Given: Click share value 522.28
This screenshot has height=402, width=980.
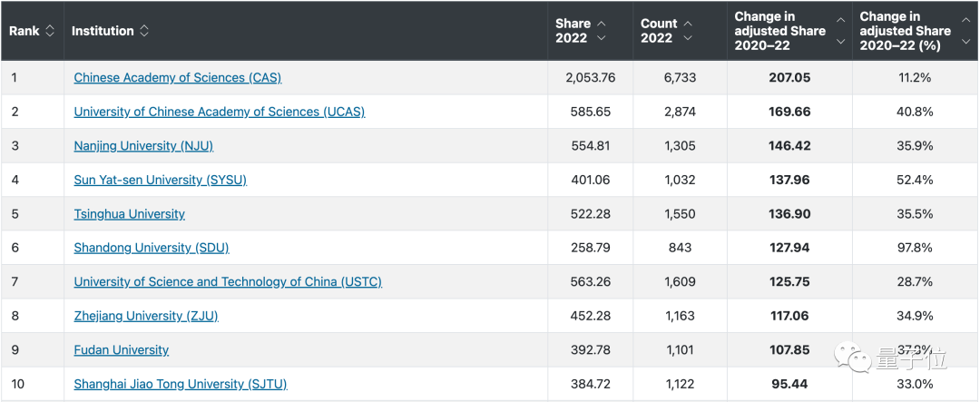Looking at the screenshot, I should (591, 214).
